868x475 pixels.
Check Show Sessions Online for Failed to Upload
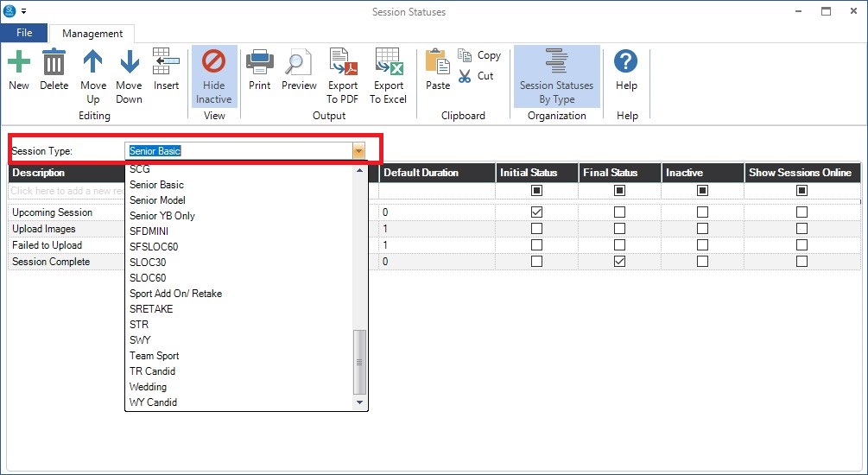(801, 244)
